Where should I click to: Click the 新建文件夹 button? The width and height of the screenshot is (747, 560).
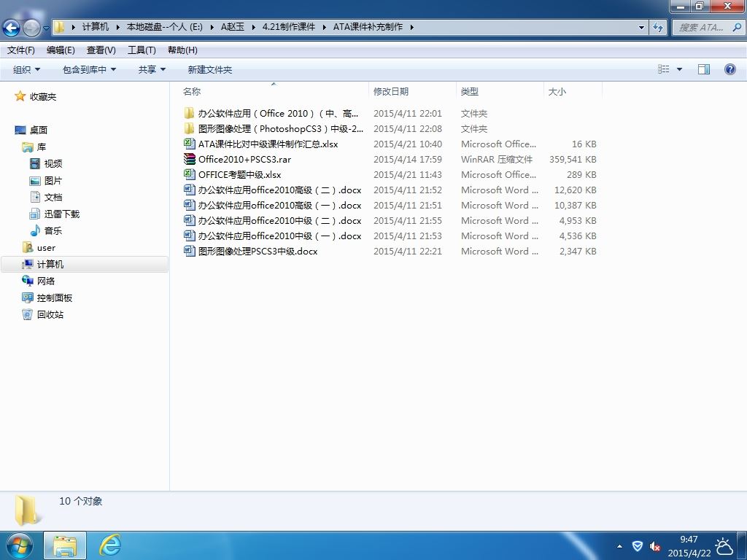click(x=209, y=69)
